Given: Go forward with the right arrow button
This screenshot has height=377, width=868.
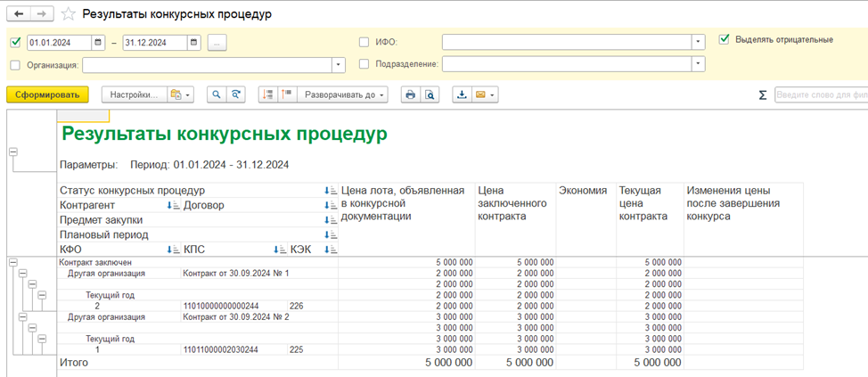Looking at the screenshot, I should (41, 14).
